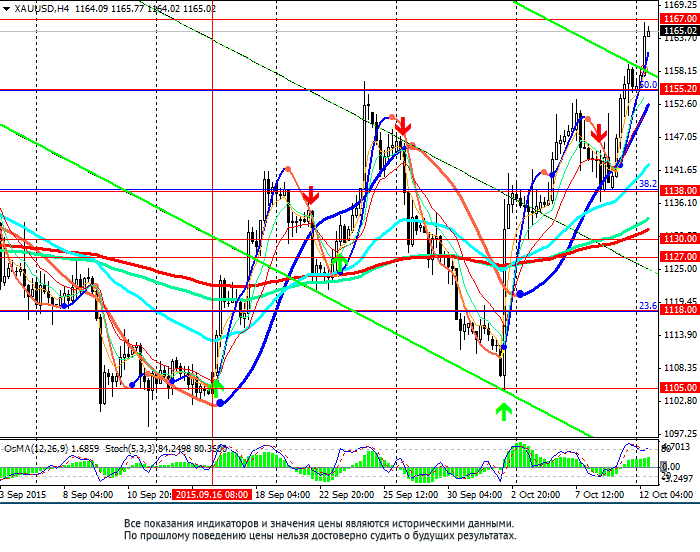This screenshot has height=552, width=700.
Task: Click the black current price label 1165.02
Action: click(x=680, y=31)
